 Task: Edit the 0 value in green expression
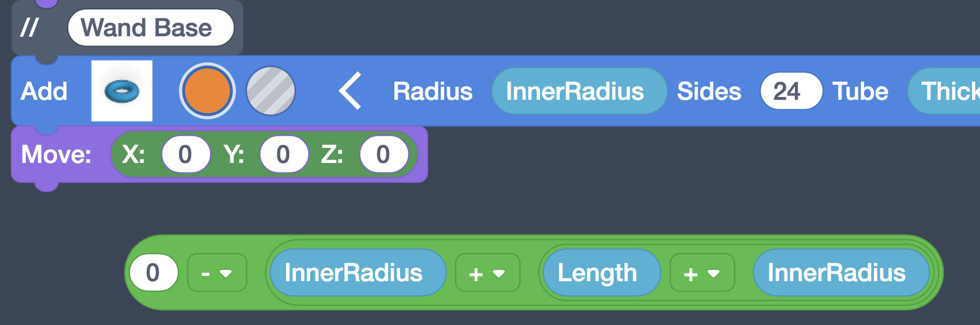153,273
